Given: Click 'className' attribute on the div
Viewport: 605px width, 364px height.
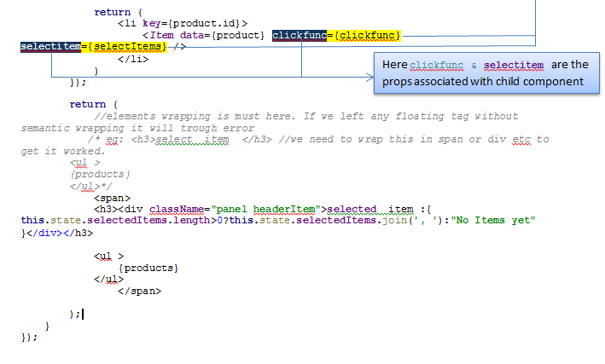Looking at the screenshot, I should coord(177,210).
